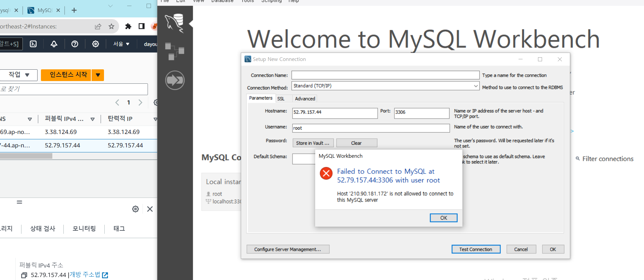Click the details panel resize handle
The image size is (644, 280).
(19, 202)
